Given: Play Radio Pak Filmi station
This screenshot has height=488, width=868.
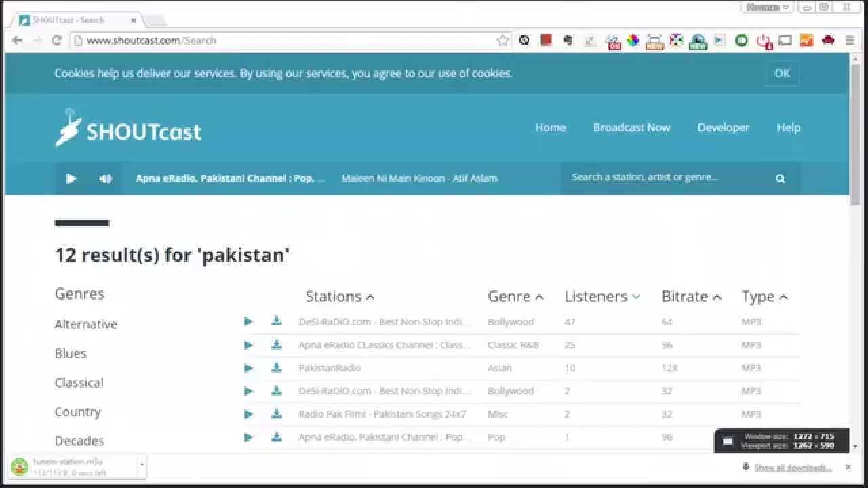Looking at the screenshot, I should (248, 414).
